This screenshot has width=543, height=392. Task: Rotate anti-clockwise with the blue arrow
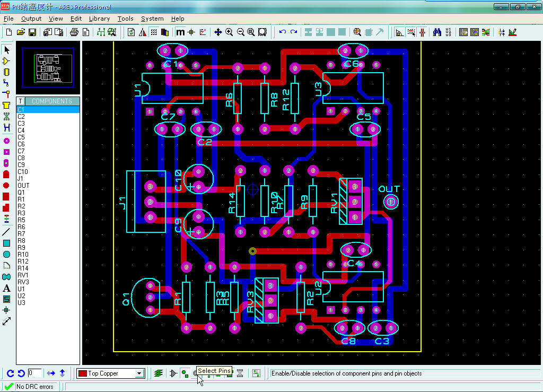21,373
